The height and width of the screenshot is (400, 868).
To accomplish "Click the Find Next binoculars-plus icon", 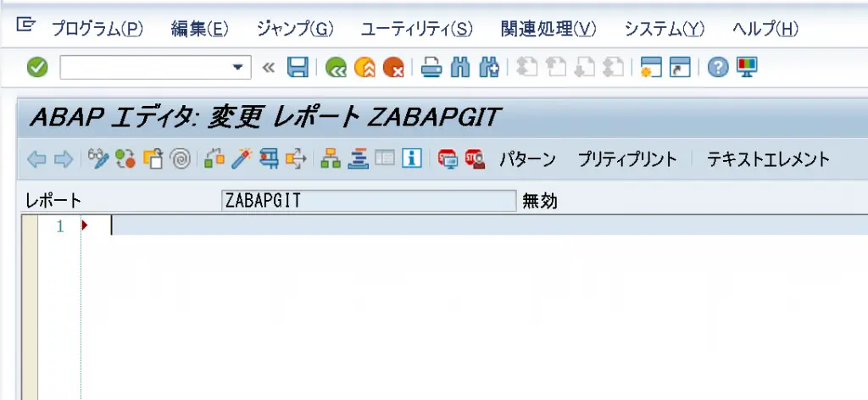I will (x=489, y=68).
